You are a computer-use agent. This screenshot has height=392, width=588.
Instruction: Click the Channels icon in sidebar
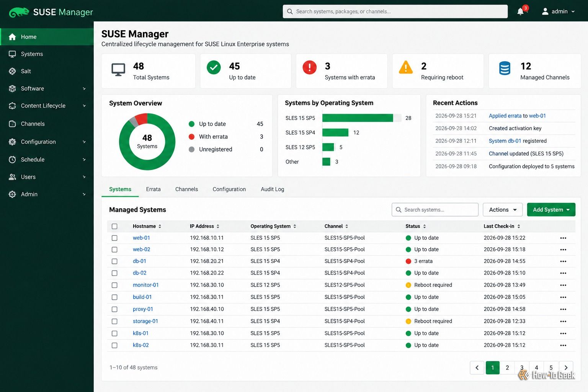tap(12, 124)
